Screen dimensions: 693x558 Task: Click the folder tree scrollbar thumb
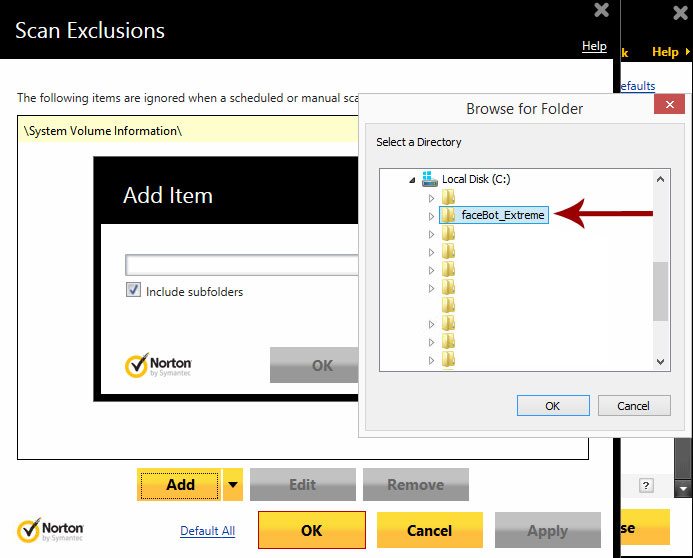[660, 291]
